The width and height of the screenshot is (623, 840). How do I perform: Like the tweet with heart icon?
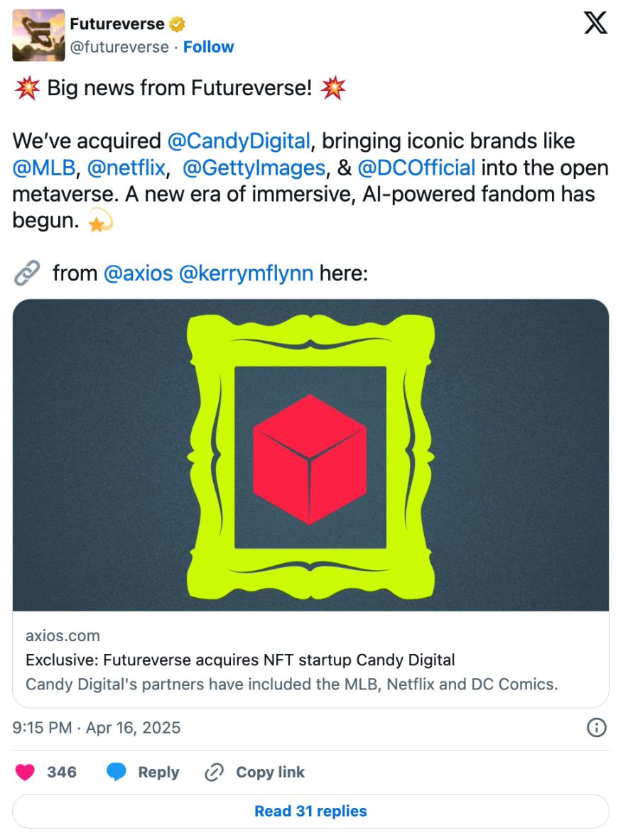[26, 773]
